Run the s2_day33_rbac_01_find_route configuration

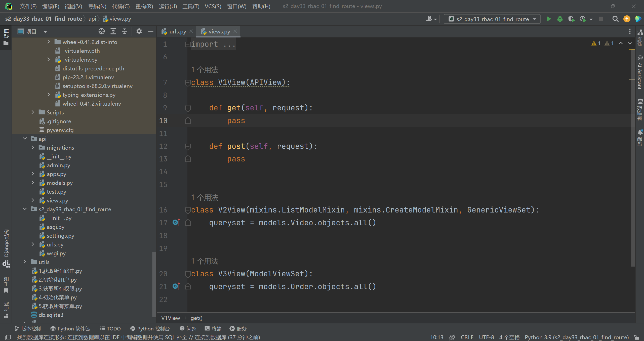(x=549, y=19)
